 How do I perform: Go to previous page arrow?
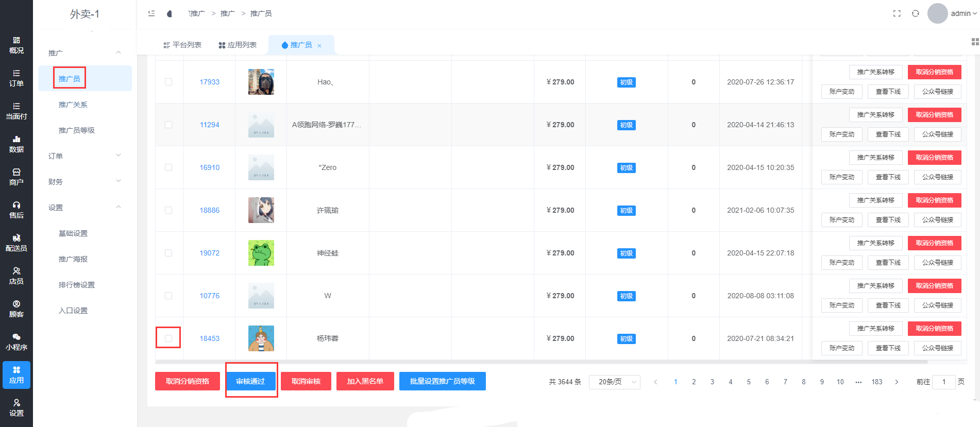coord(655,382)
